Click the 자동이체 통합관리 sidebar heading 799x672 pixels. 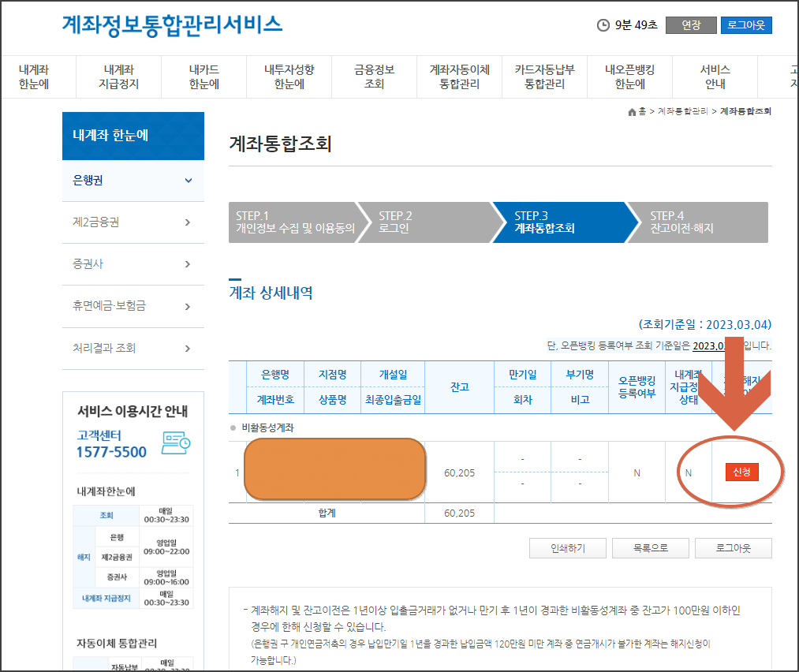click(117, 644)
